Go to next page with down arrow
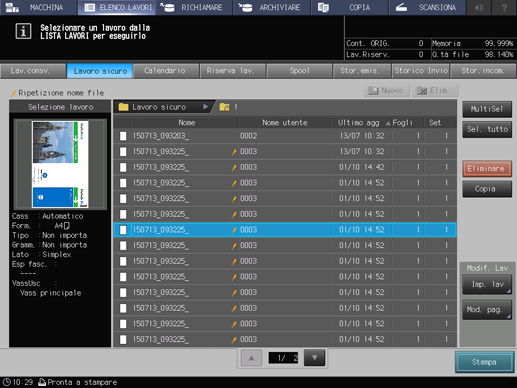The width and height of the screenshot is (517, 388). click(314, 358)
